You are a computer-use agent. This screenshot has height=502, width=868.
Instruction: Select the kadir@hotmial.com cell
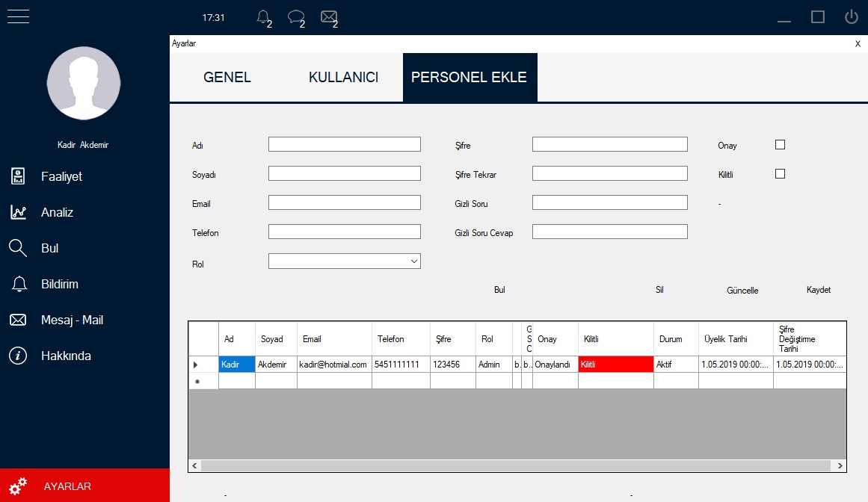[335, 365]
